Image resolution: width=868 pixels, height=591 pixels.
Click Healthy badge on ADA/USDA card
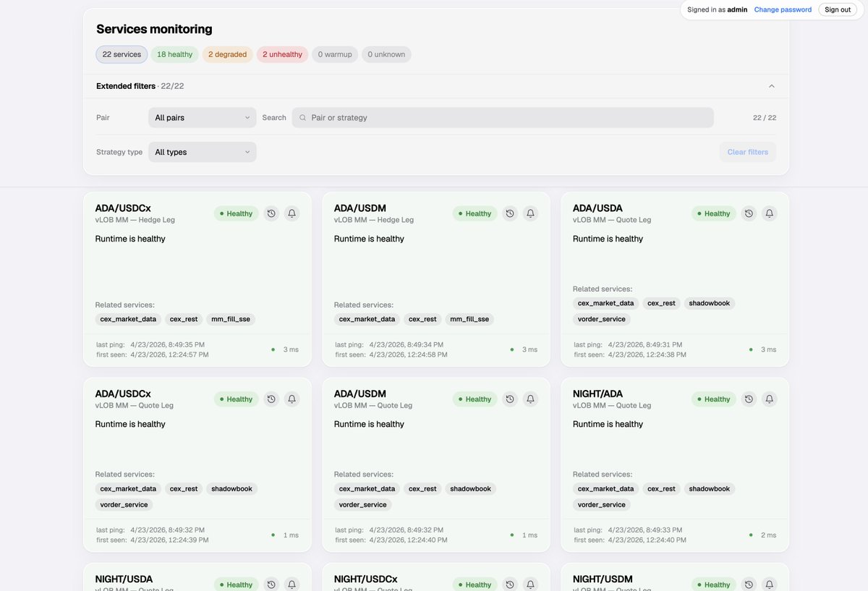(714, 213)
